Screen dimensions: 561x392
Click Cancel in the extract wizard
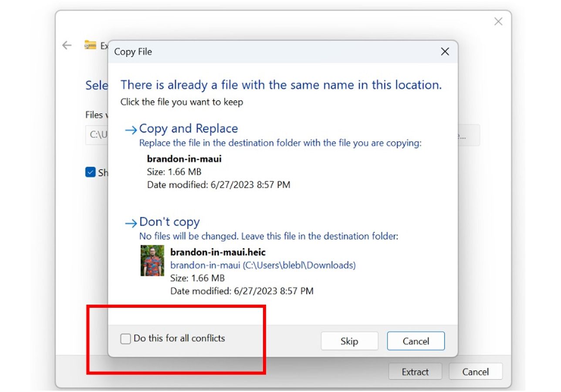pos(475,372)
